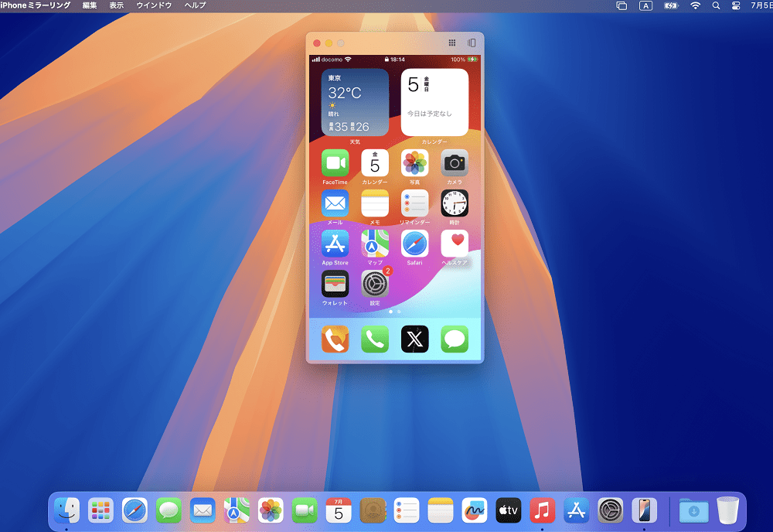
Task: Open the 編集 menu
Action: [90, 5]
